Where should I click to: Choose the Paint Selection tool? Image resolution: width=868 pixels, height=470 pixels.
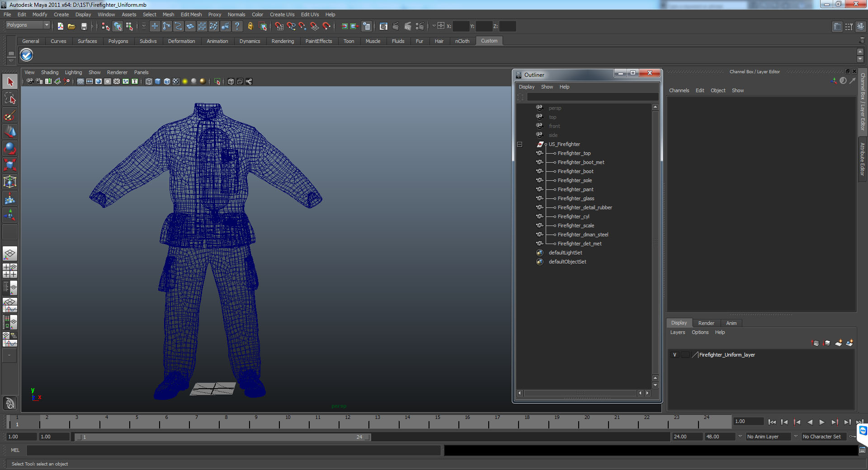[10, 115]
